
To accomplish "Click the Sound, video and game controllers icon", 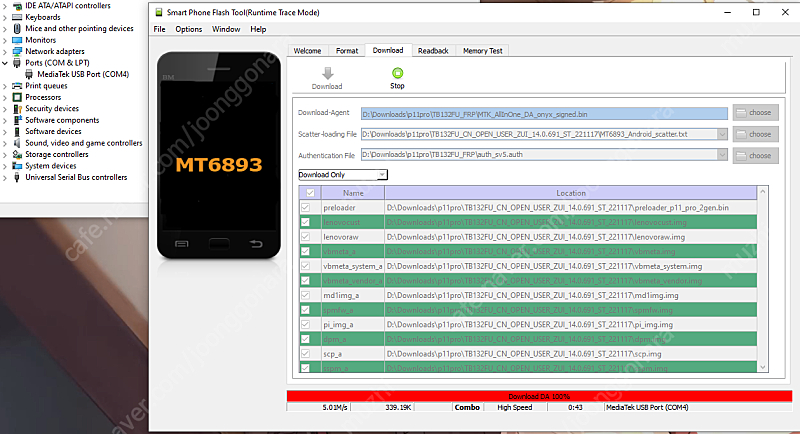I will pyautogui.click(x=18, y=143).
